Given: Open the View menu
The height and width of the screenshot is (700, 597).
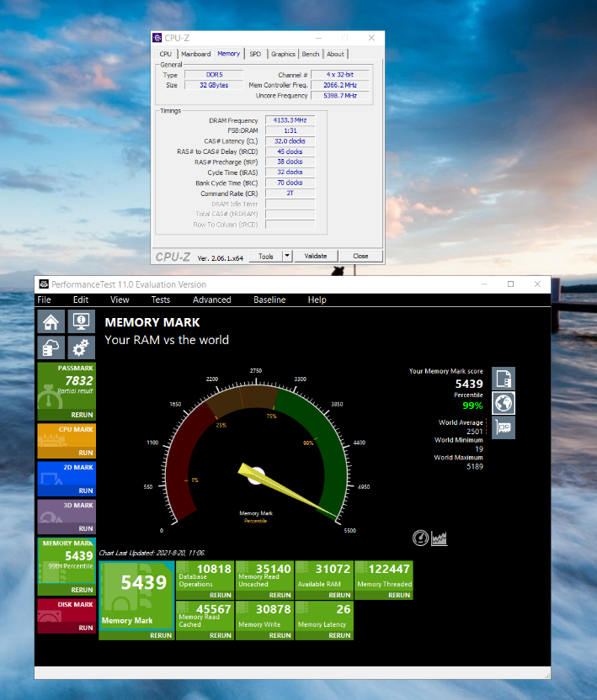Looking at the screenshot, I should tap(120, 300).
